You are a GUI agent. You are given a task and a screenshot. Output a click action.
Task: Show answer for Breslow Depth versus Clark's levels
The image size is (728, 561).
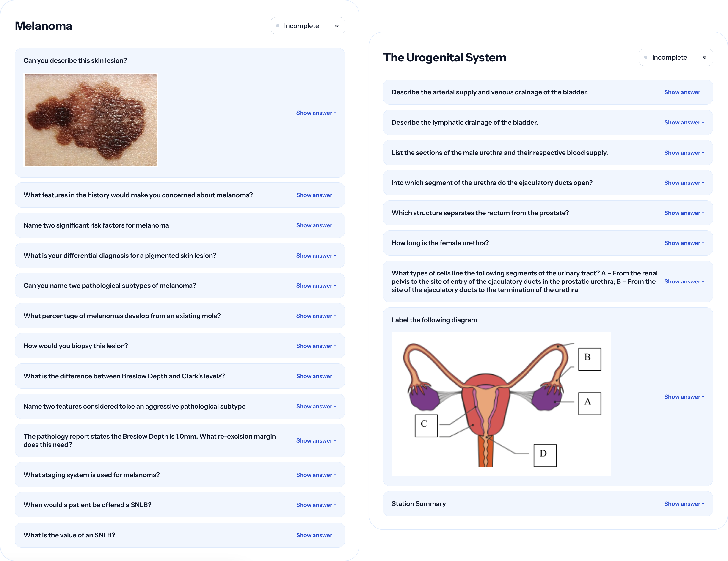pos(316,376)
